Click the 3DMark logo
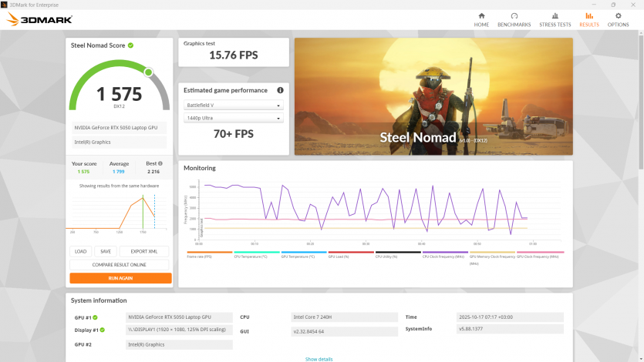This screenshot has width=644, height=362. [40, 19]
